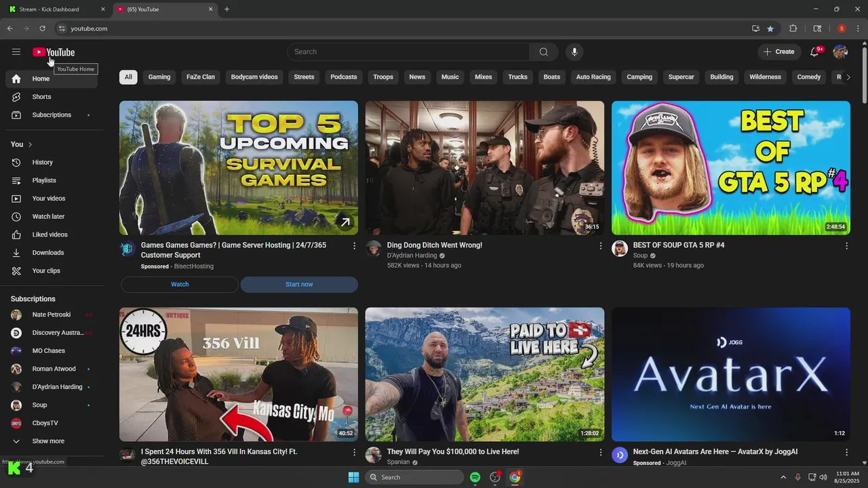The width and height of the screenshot is (868, 488).
Task: Select the Bodycam videos chip
Action: [254, 77]
